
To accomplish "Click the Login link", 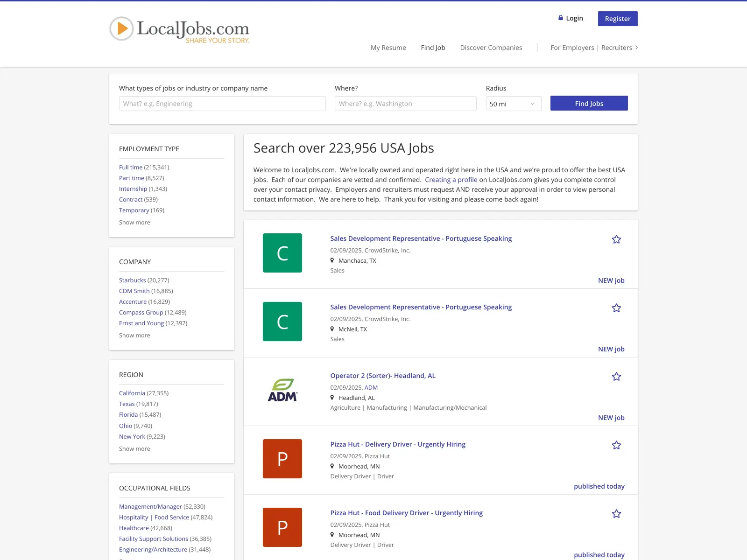I will pos(574,18).
